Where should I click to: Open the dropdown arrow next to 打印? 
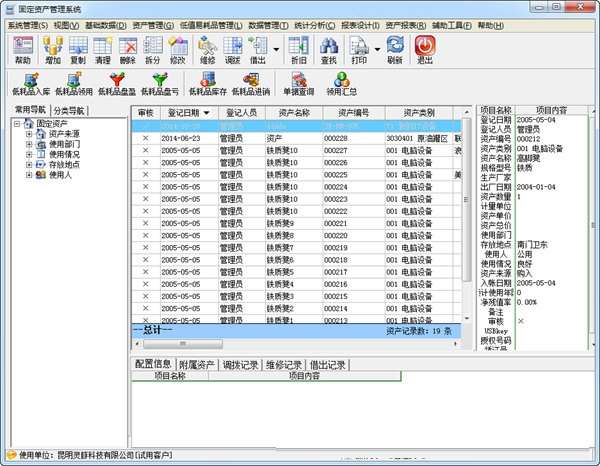(377, 48)
